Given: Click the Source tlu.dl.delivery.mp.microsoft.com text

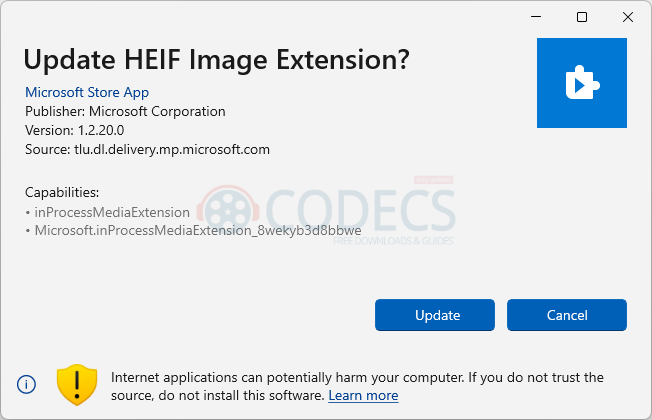Looking at the screenshot, I should [x=147, y=150].
